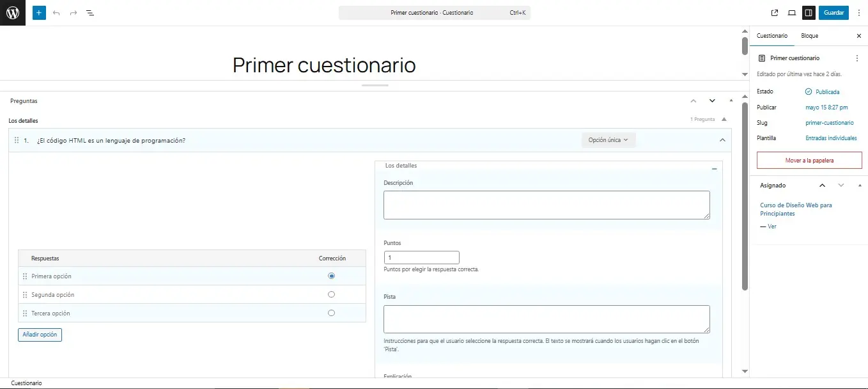Switch to the Cuestionario sidebar tab
868x389 pixels.
point(772,36)
